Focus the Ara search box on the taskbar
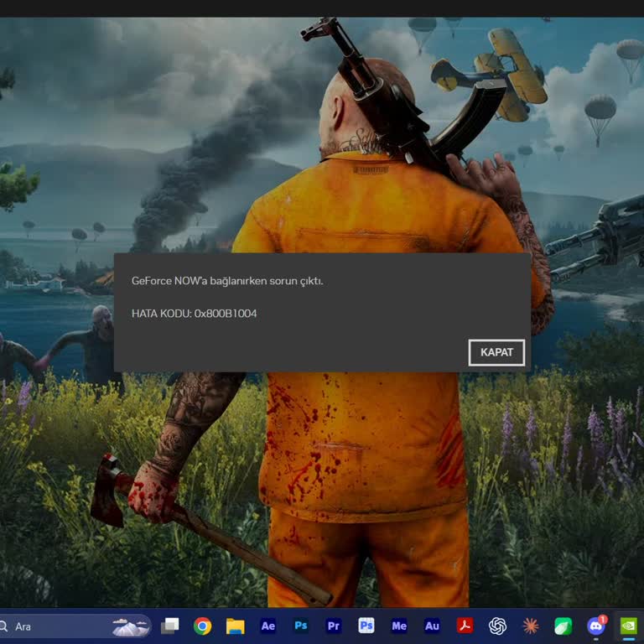 click(74, 626)
